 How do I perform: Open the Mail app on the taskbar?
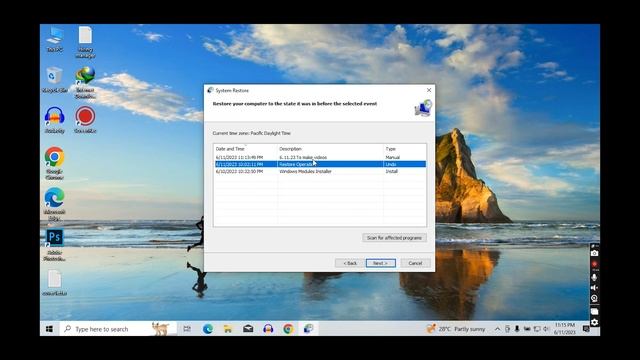pos(248,329)
